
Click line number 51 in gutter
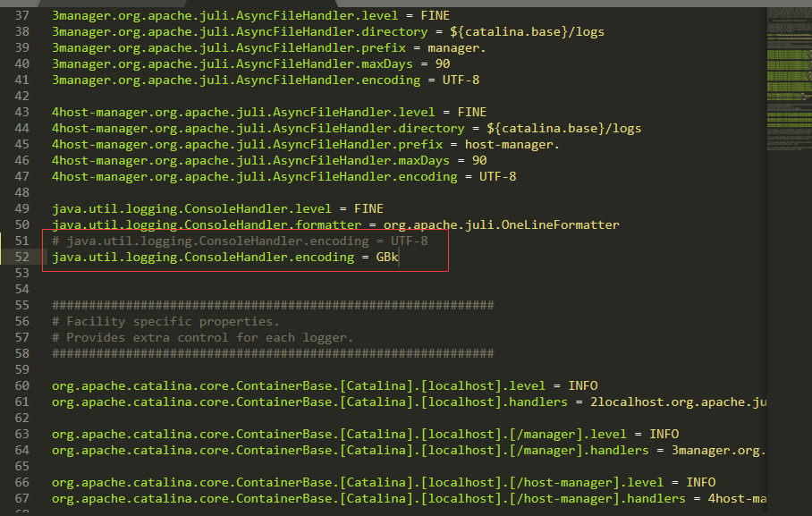pyautogui.click(x=21, y=241)
